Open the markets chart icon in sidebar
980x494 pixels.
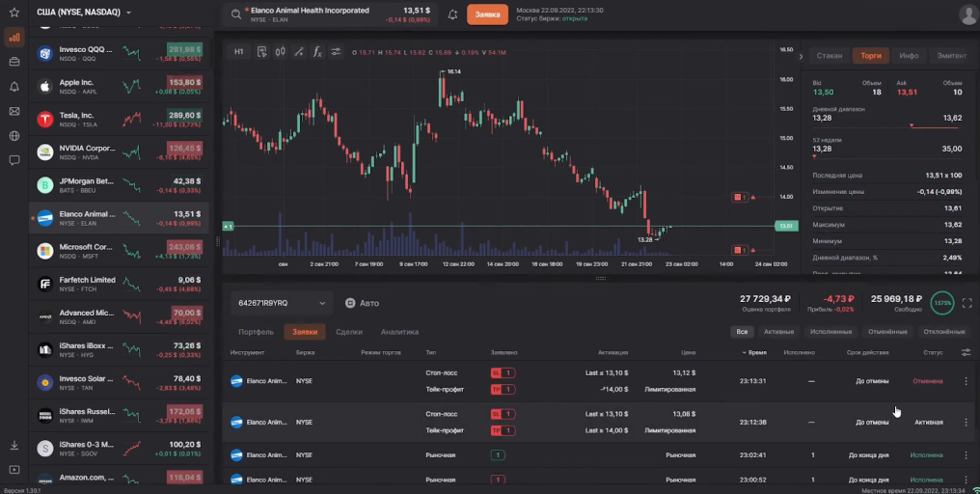click(14, 37)
